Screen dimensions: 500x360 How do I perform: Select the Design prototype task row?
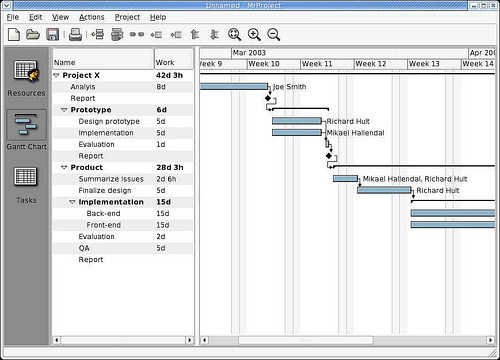coord(123,121)
